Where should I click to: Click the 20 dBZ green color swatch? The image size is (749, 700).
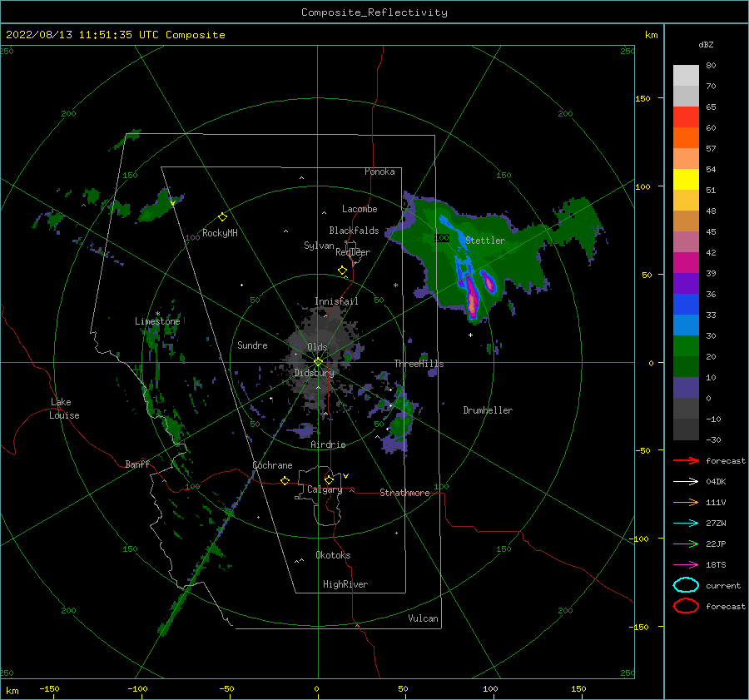pos(686,346)
